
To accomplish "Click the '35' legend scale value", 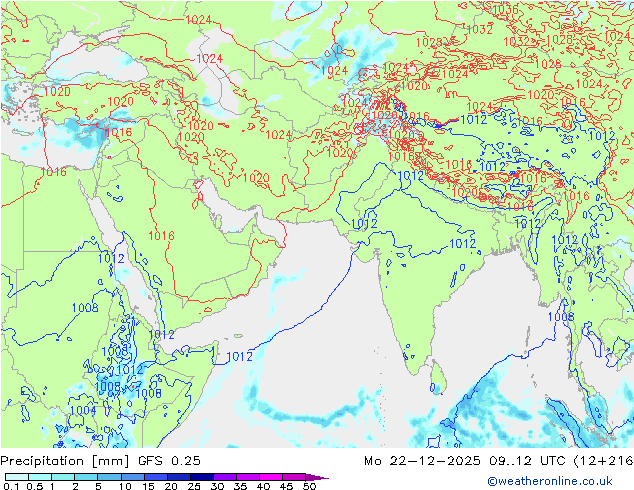I will [240, 486].
